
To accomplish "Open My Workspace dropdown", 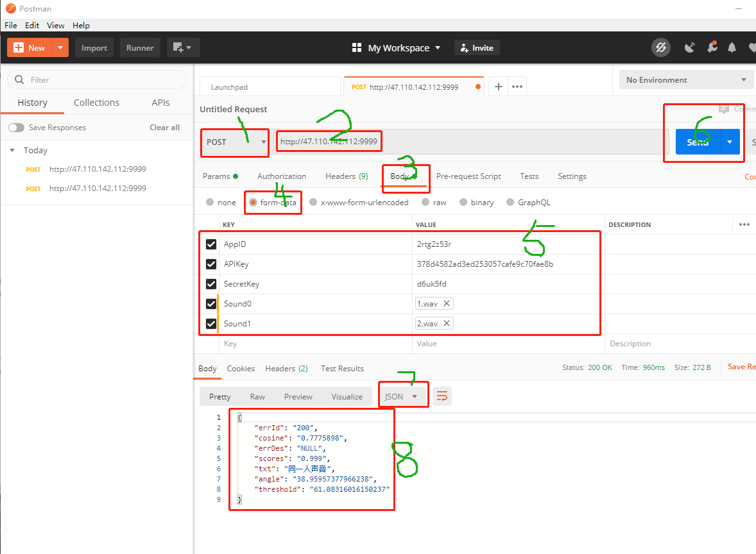I will coord(404,47).
